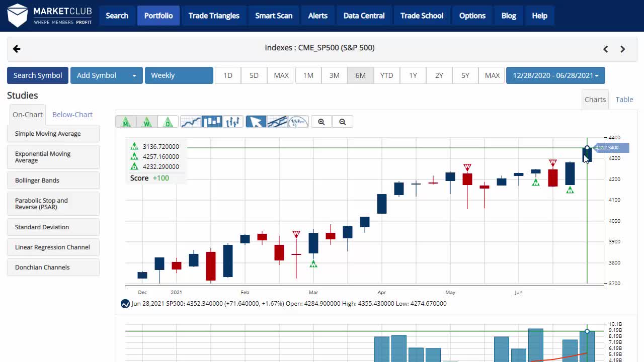Select the 5Y time range
Screen dimensions: 644x362
(465, 75)
